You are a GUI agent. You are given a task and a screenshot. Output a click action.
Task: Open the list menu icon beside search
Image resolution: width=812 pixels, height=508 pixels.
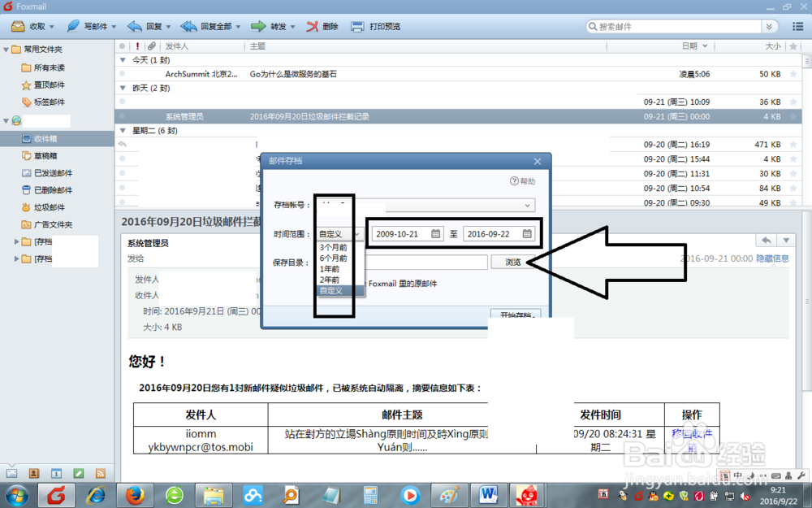[x=797, y=27]
